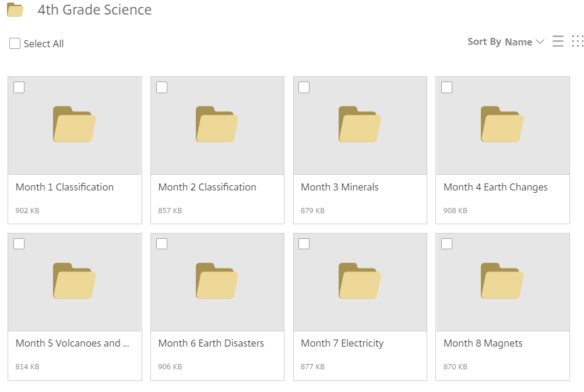Open the Month 4 Earth Changes folder icon
The image size is (584, 392).
pos(502,124)
